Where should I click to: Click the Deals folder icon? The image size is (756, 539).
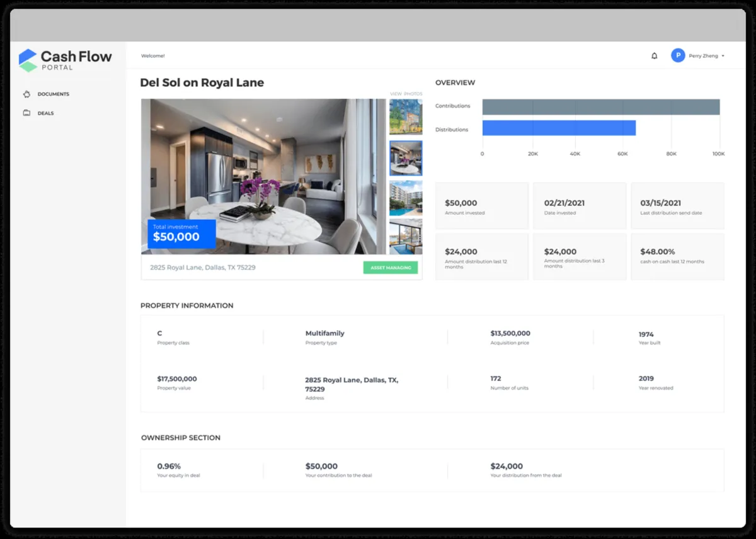26,113
